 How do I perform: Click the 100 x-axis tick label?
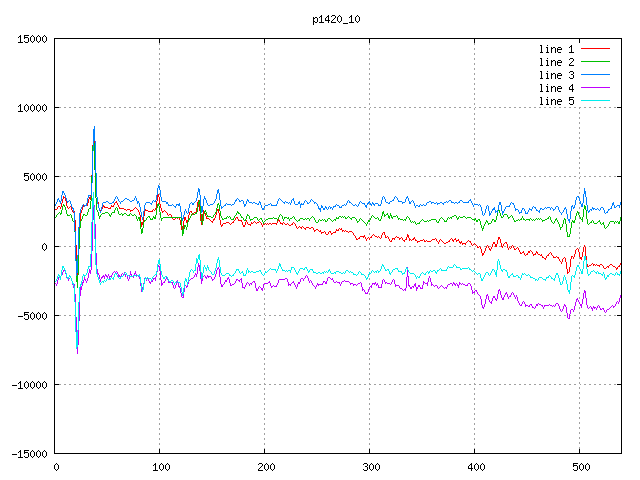click(159, 467)
